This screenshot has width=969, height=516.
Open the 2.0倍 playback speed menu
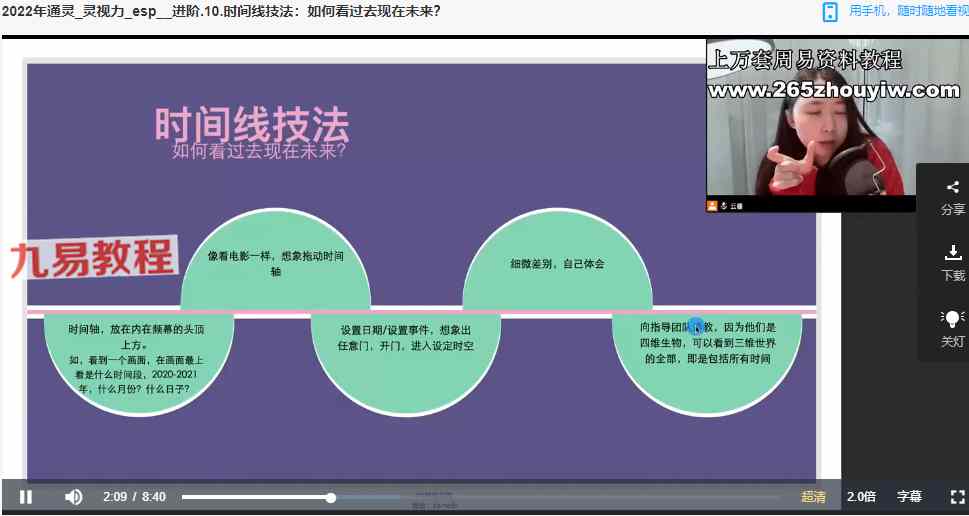861,497
